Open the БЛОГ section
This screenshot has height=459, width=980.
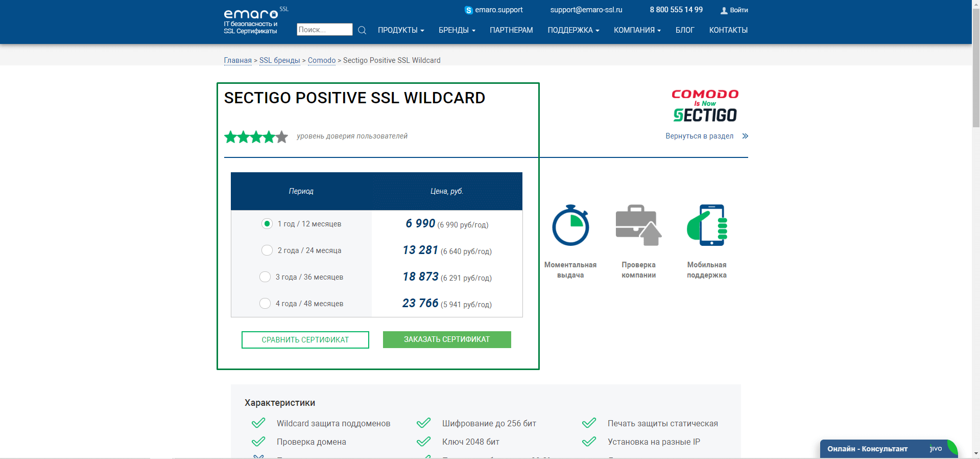[x=685, y=30]
